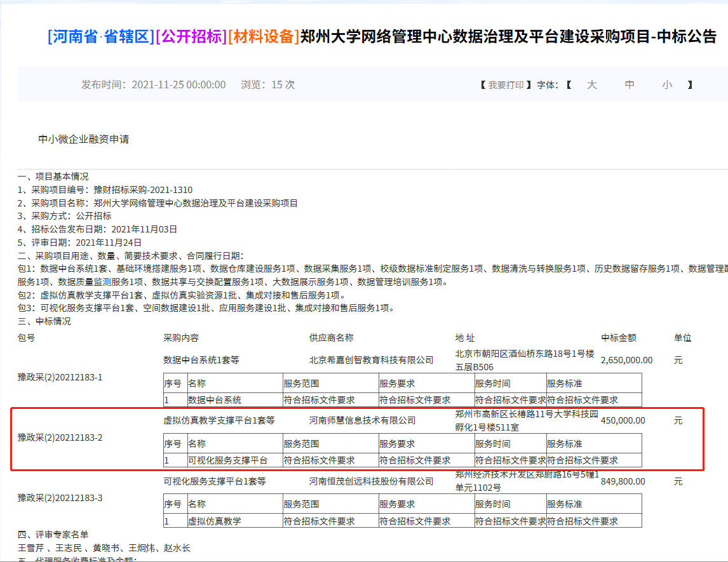Viewport: 728px width, 562px height.
Task: Switch font size to 中
Action: [629, 85]
